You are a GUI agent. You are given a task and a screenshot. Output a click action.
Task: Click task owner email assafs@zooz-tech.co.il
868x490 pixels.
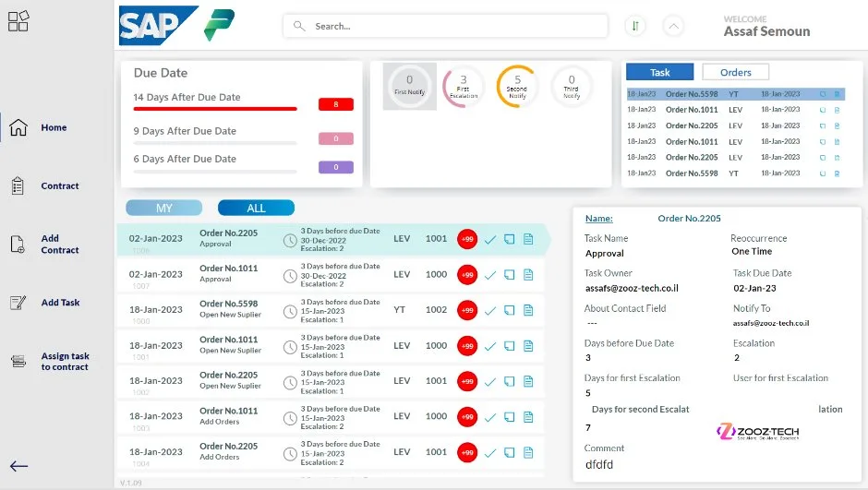(x=632, y=288)
